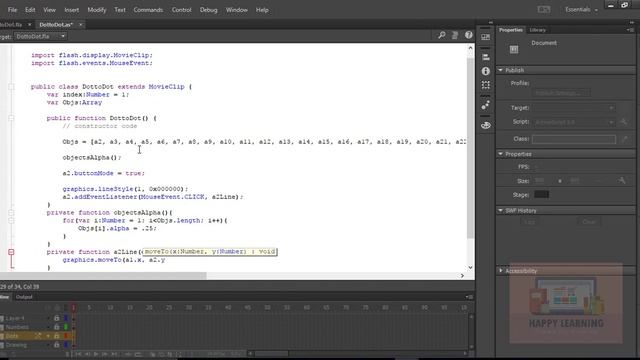The width and height of the screenshot is (640, 360).
Task: Click the Document icon in Properties
Action: click(x=514, y=49)
